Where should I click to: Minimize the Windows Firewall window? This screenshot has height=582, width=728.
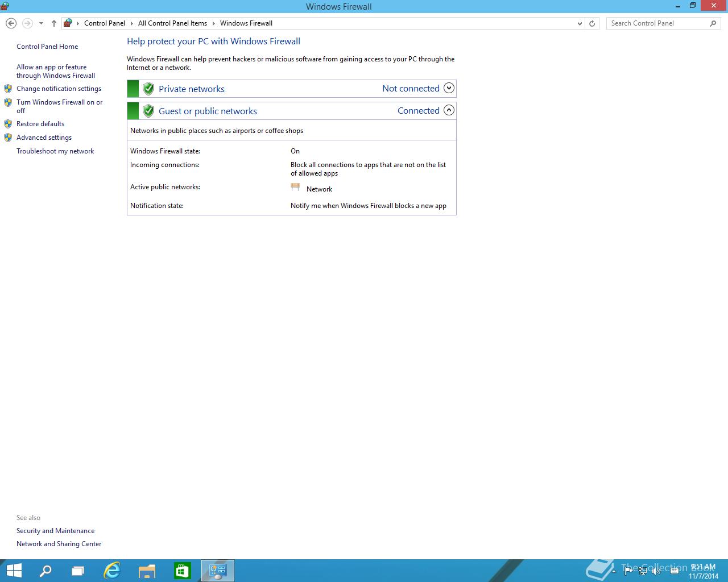click(678, 6)
